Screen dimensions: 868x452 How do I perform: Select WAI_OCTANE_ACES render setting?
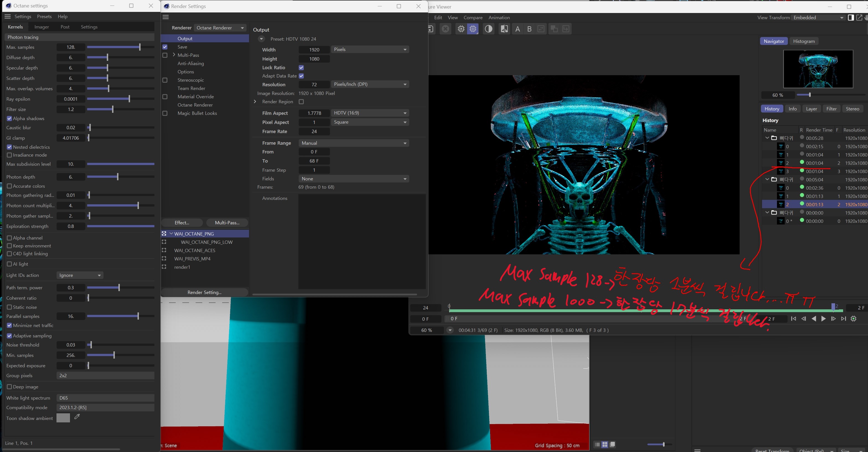195,250
